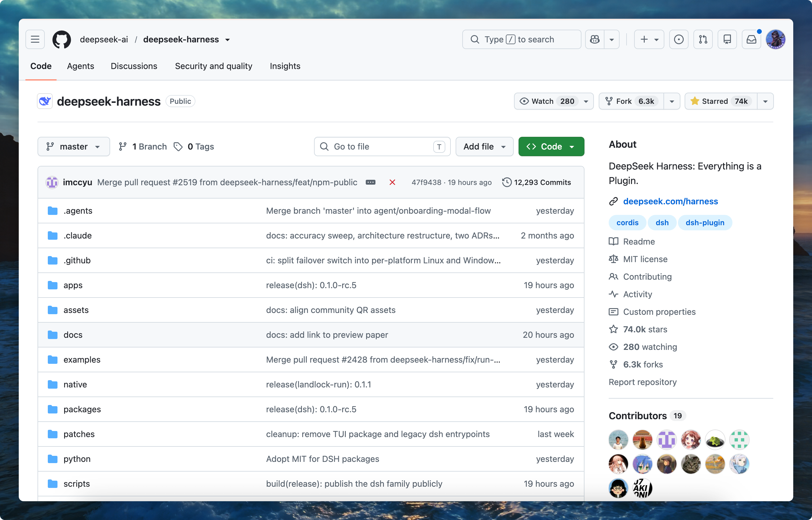Open the native folder
The height and width of the screenshot is (520, 812).
75,384
